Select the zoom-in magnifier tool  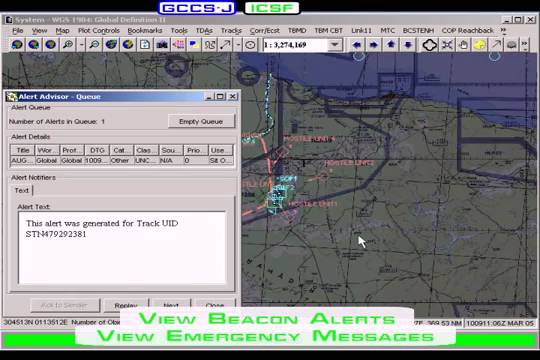pyautogui.click(x=68, y=45)
